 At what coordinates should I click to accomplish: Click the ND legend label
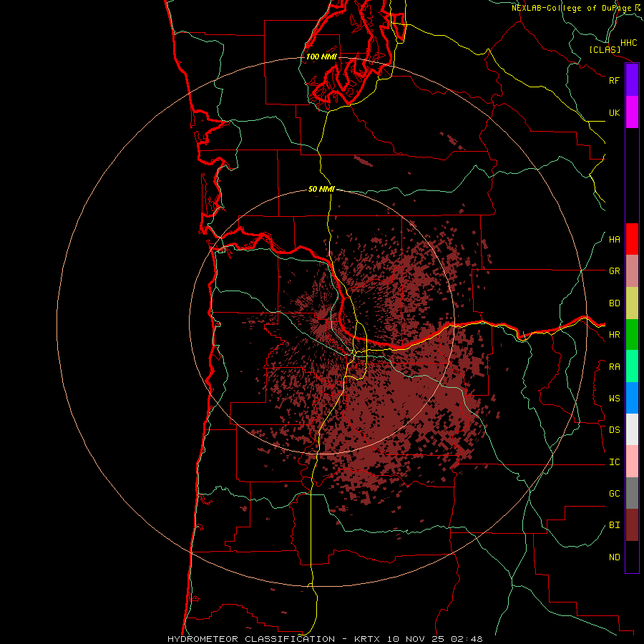pyautogui.click(x=614, y=557)
